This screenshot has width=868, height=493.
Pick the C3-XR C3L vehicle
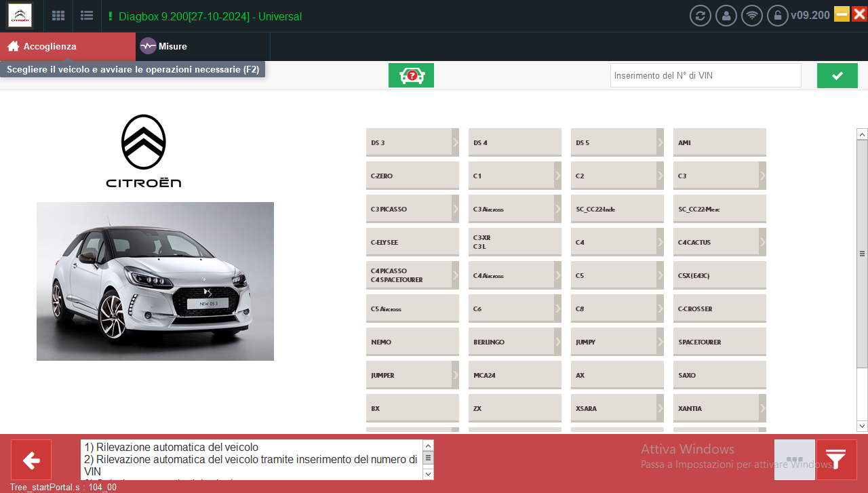[x=515, y=242]
